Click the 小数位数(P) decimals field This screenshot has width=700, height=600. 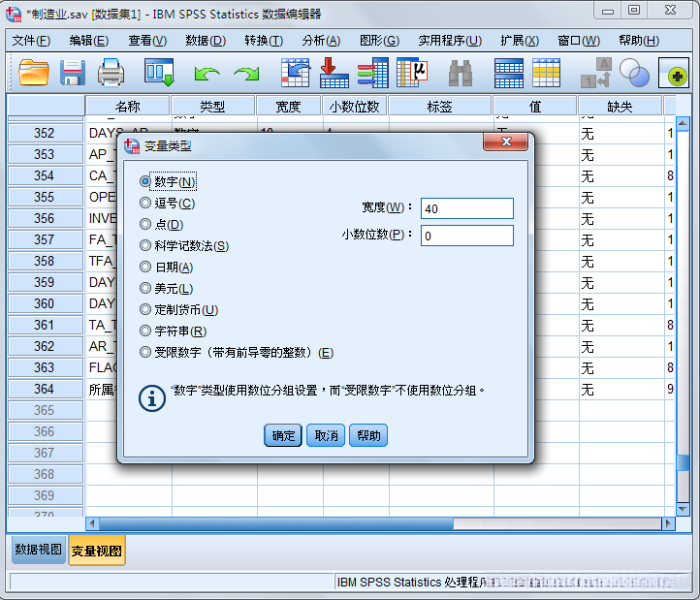coord(467,236)
